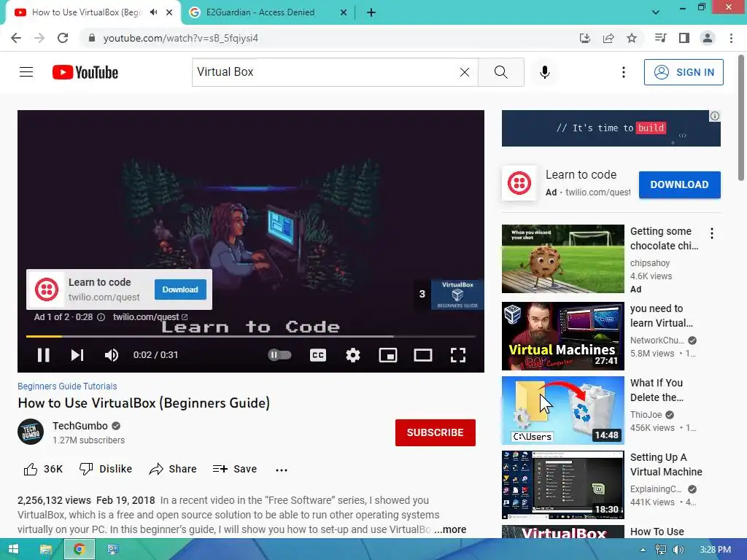747x560 pixels.
Task: Open the TechGumbo channel name link
Action: click(x=80, y=426)
